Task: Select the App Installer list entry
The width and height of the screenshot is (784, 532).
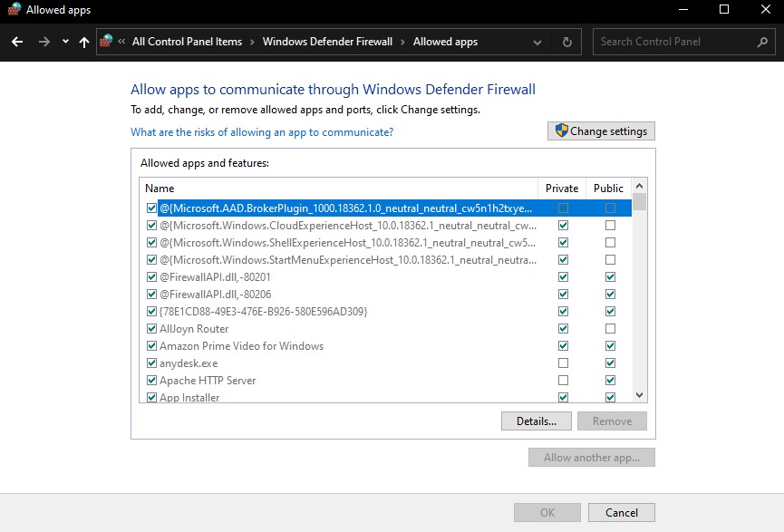Action: pos(189,398)
